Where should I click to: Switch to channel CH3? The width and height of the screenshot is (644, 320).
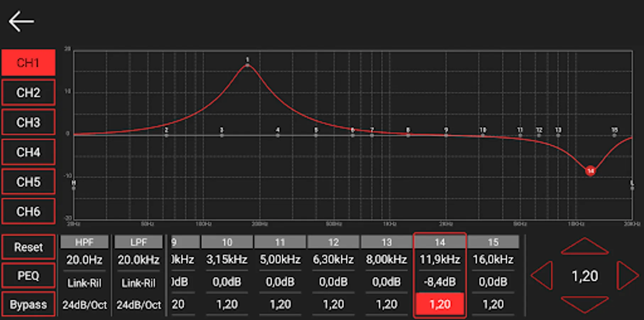(x=28, y=122)
